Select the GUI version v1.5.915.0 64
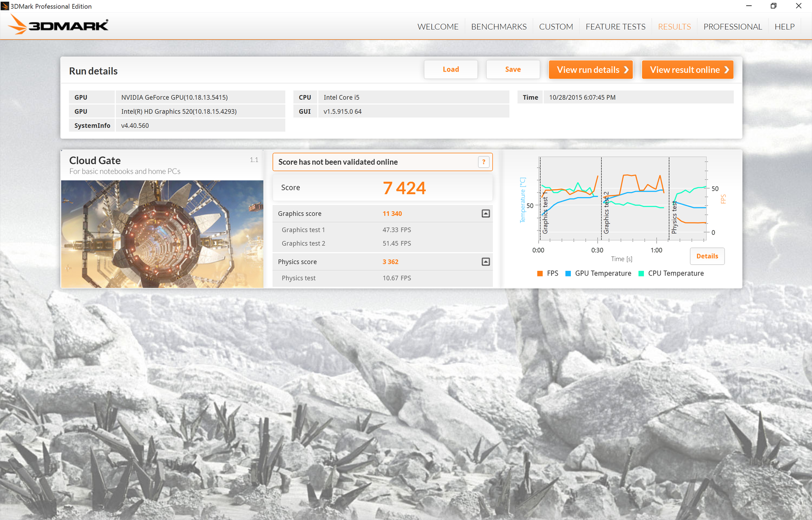812x520 pixels. pos(343,111)
